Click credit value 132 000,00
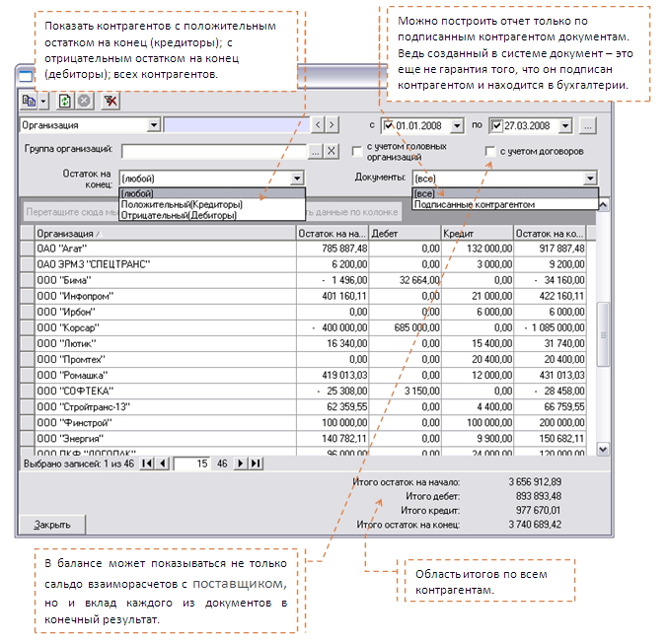The width and height of the screenshot is (668, 644). [478, 249]
